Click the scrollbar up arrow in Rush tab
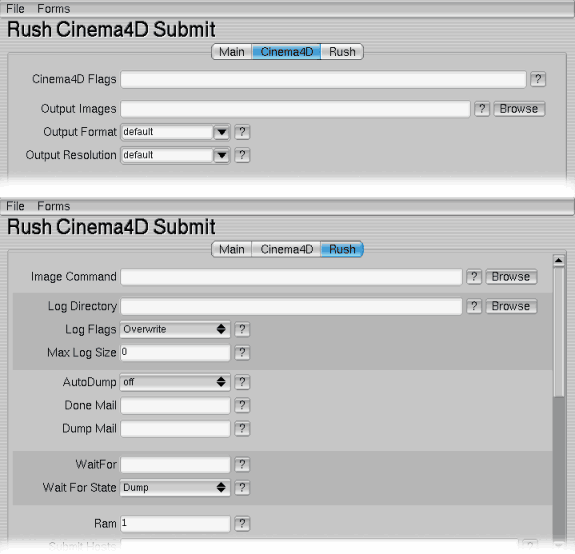The width and height of the screenshot is (575, 554). tap(558, 260)
